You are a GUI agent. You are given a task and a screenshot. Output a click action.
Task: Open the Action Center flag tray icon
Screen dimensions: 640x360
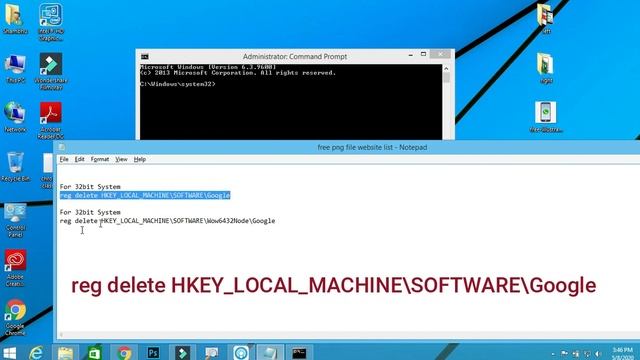(x=564, y=353)
